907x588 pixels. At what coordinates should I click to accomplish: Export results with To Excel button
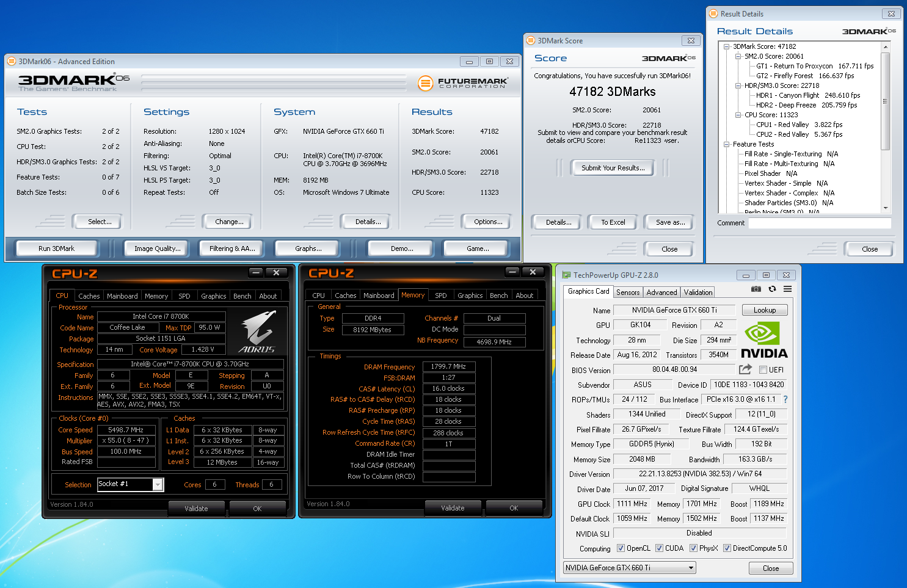click(613, 222)
